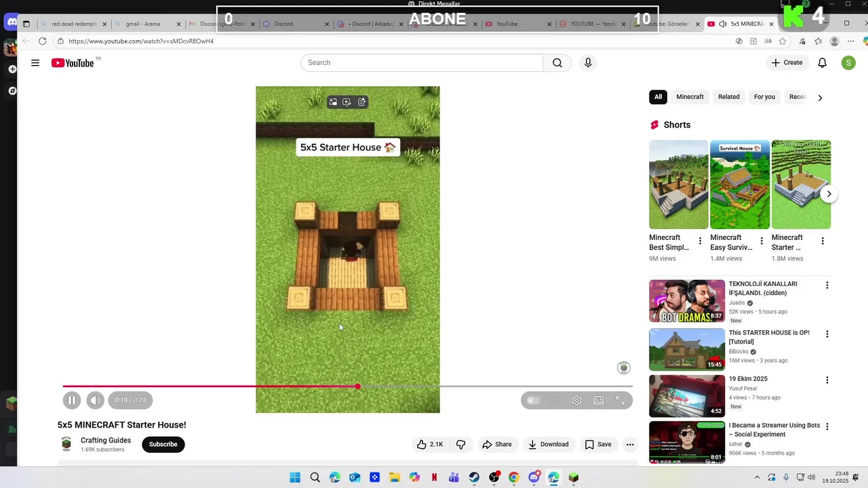
Task: Pause the video
Action: [x=71, y=401]
